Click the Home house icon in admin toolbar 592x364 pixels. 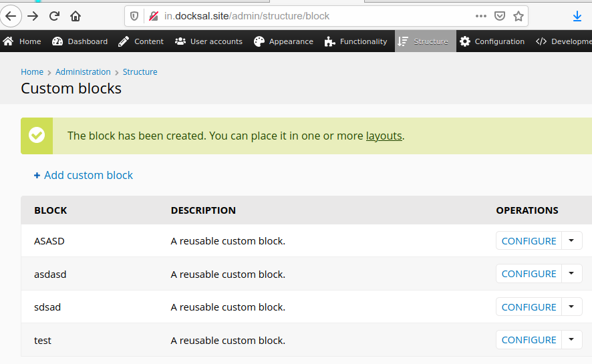click(8, 41)
